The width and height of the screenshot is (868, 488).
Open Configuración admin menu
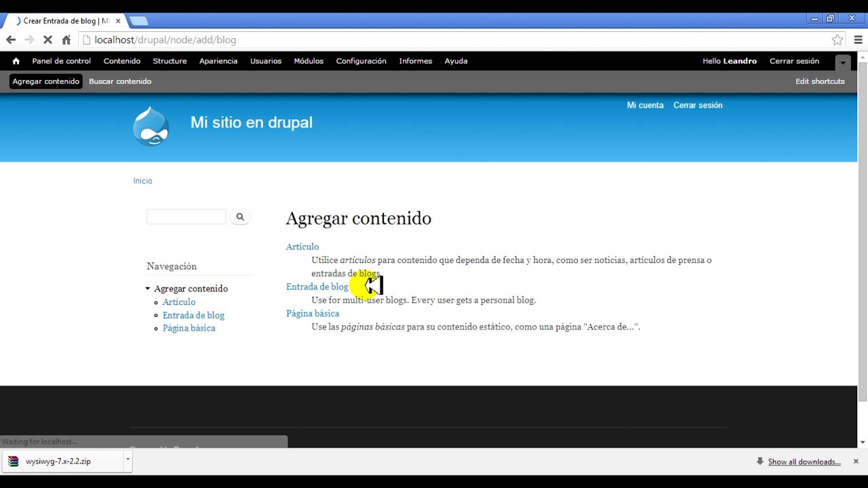tap(361, 61)
